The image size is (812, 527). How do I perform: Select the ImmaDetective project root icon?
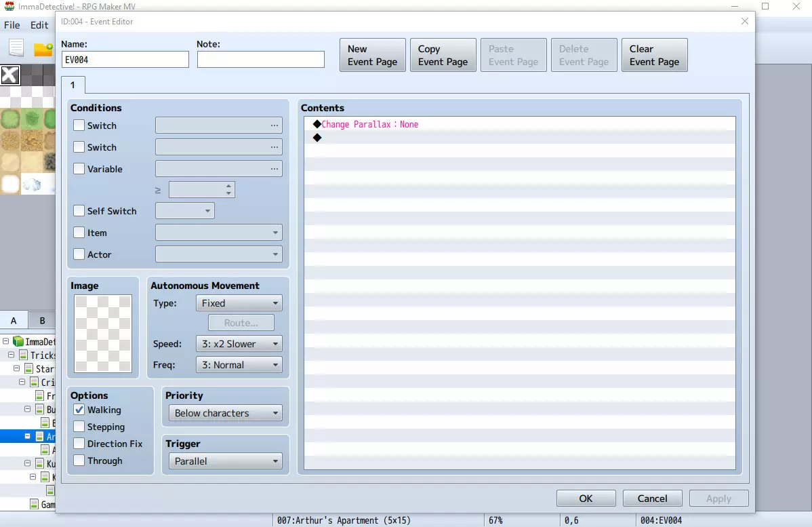18,341
